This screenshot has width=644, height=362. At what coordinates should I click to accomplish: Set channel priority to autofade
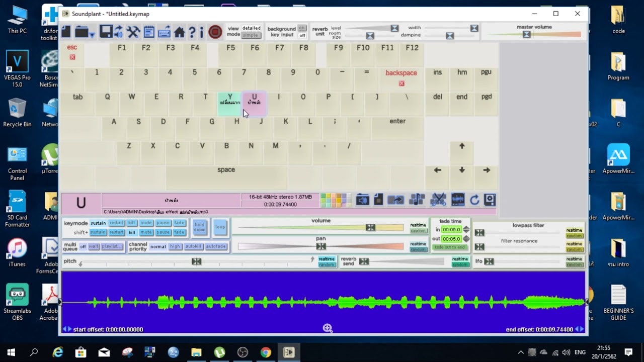pyautogui.click(x=216, y=246)
